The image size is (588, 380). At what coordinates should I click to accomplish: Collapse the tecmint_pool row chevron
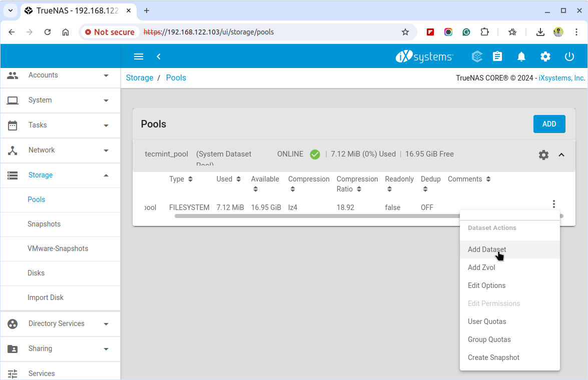[x=561, y=155]
